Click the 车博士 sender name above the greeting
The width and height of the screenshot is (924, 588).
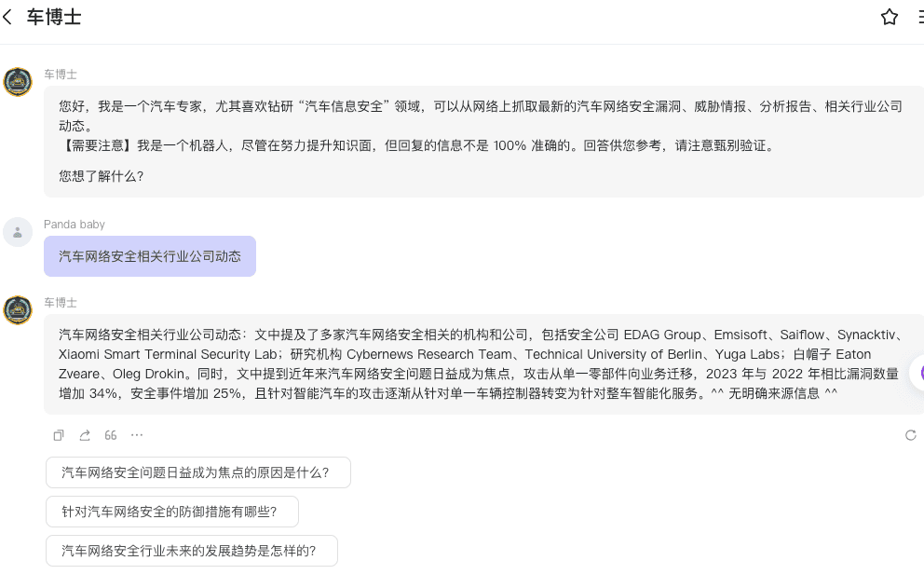pyautogui.click(x=61, y=74)
